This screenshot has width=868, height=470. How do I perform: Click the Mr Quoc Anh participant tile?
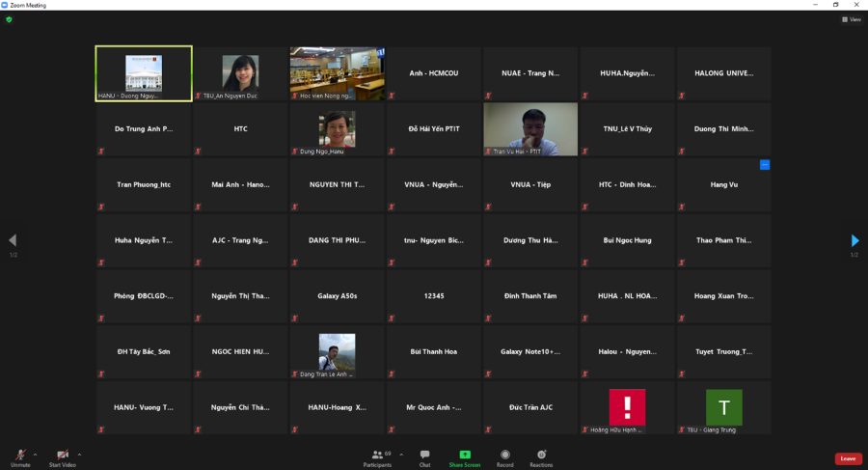433,407
